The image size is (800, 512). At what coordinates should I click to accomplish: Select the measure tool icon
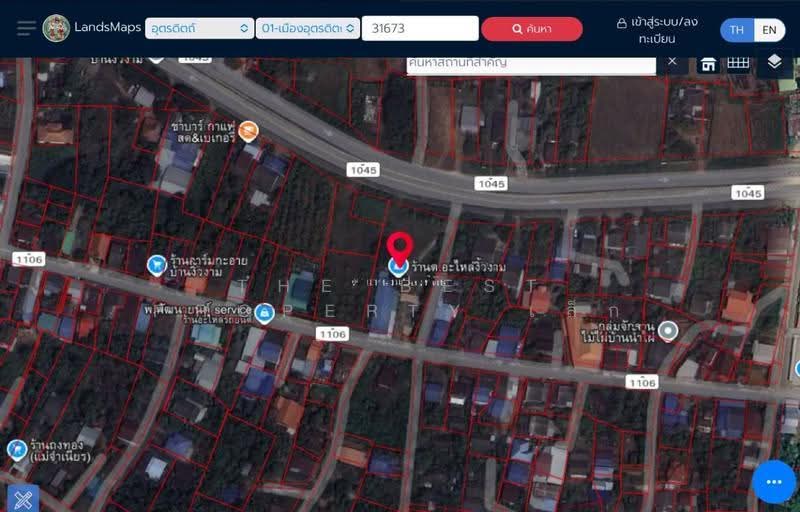pos(23,499)
